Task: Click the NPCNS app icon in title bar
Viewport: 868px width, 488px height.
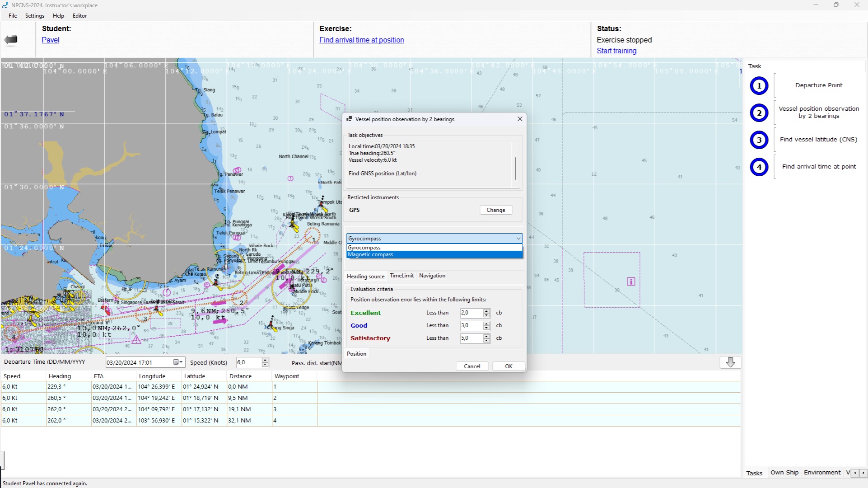Action: tap(5, 5)
